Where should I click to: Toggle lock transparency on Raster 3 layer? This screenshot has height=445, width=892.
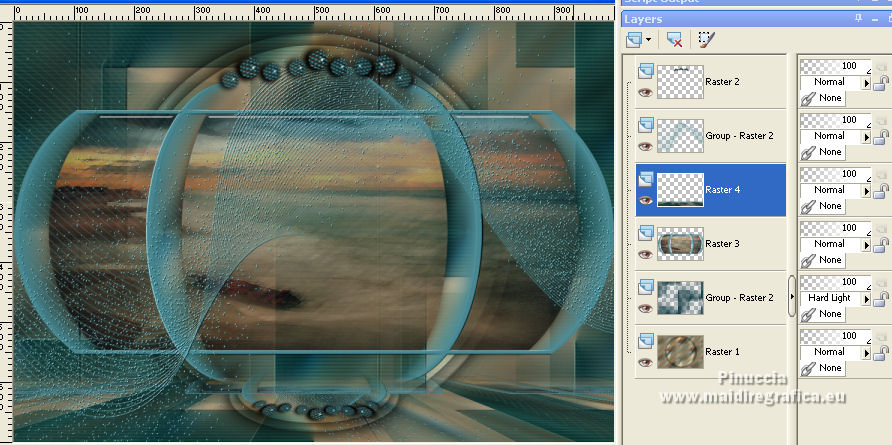[882, 246]
